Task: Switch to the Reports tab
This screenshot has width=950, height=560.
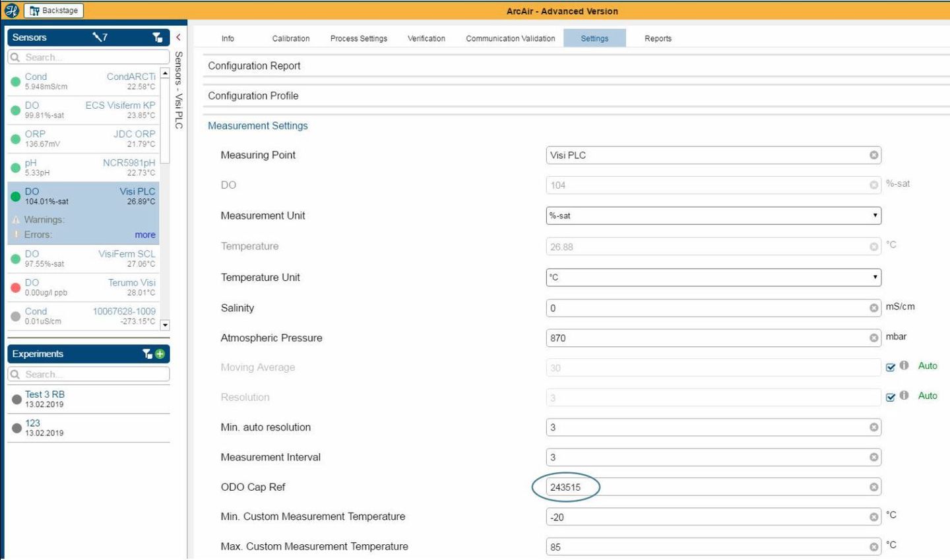Action: point(658,38)
